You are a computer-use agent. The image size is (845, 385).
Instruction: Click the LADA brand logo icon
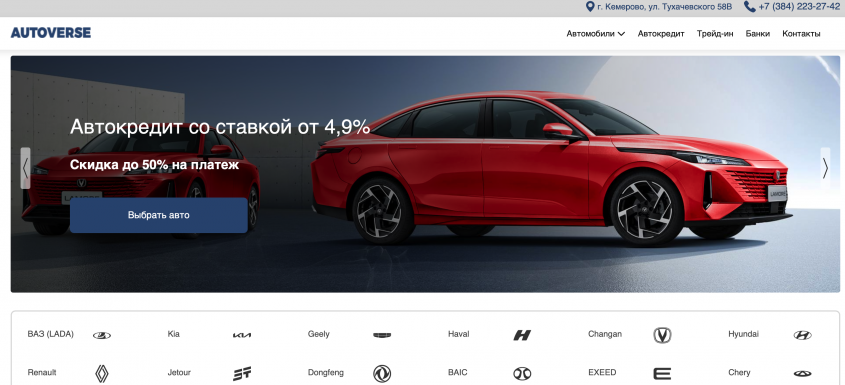coord(102,335)
